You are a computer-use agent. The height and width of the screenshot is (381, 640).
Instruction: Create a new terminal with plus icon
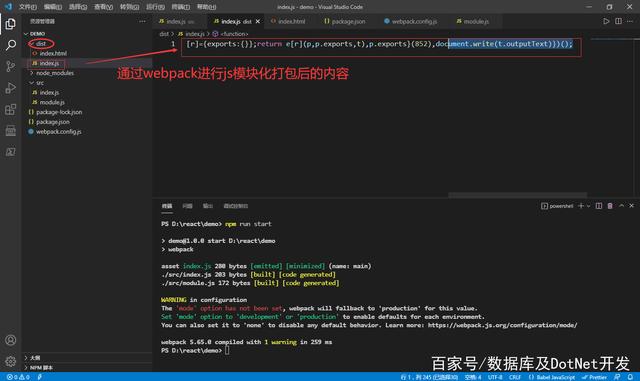point(580,206)
